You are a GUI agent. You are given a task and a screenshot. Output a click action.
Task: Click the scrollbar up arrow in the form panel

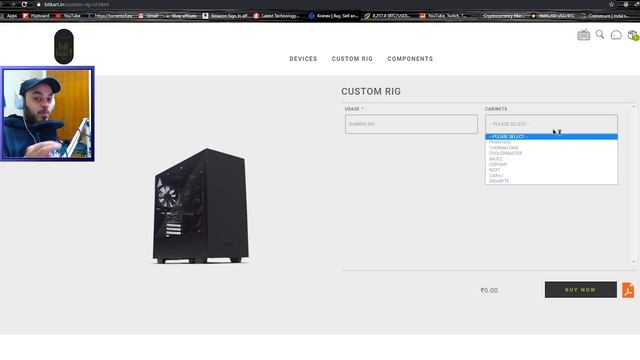[x=634, y=107]
